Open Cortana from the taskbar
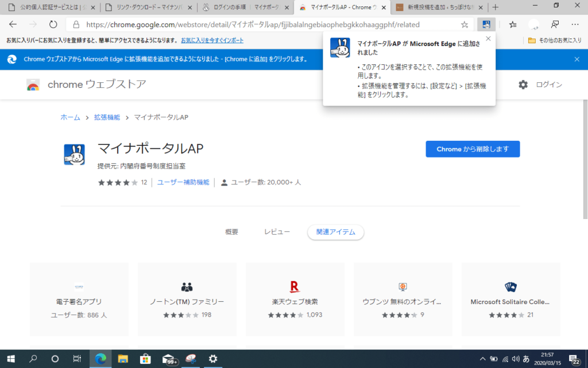Image resolution: width=588 pixels, height=368 pixels. [55, 359]
